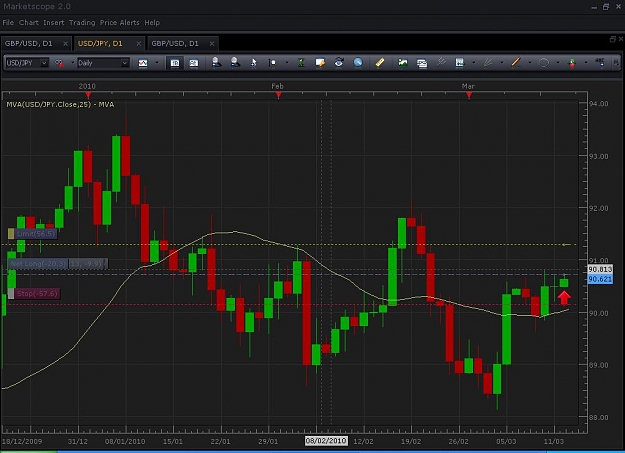Expand the ellipse shape dropdown arrow
Image resolution: width=625 pixels, height=453 pixels.
tap(558, 63)
